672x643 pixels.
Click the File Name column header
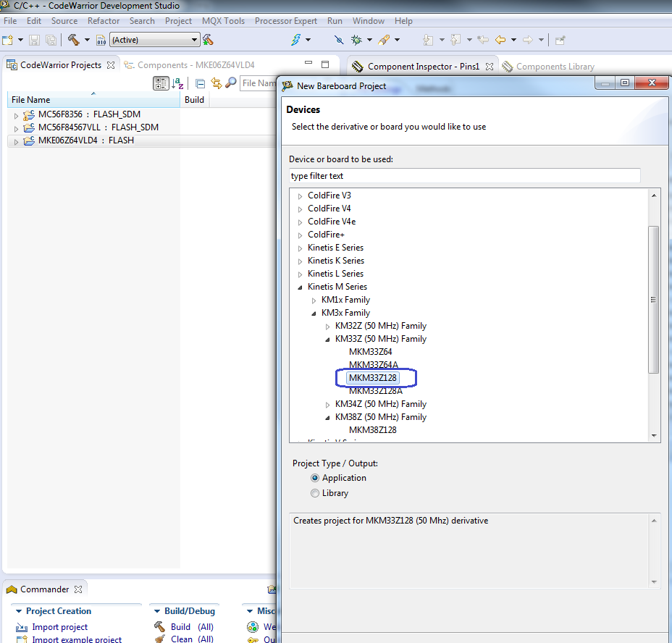click(x=93, y=100)
